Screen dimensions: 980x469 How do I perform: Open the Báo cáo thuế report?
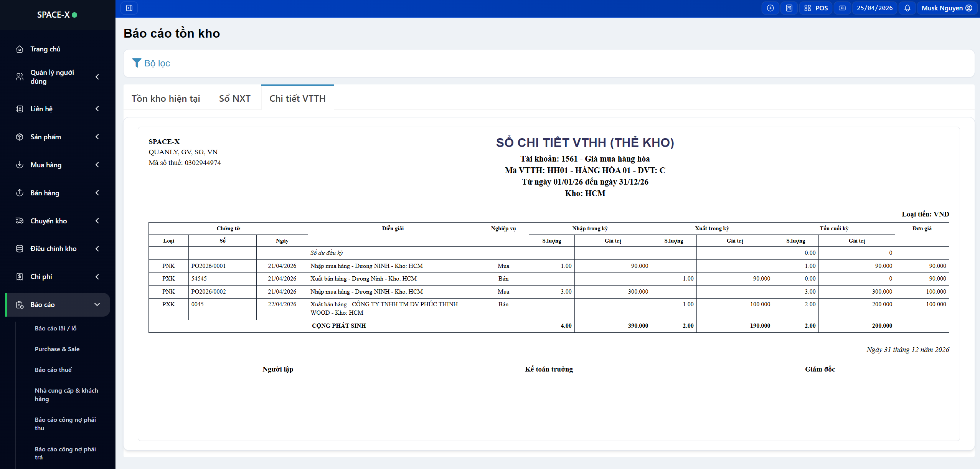click(53, 370)
